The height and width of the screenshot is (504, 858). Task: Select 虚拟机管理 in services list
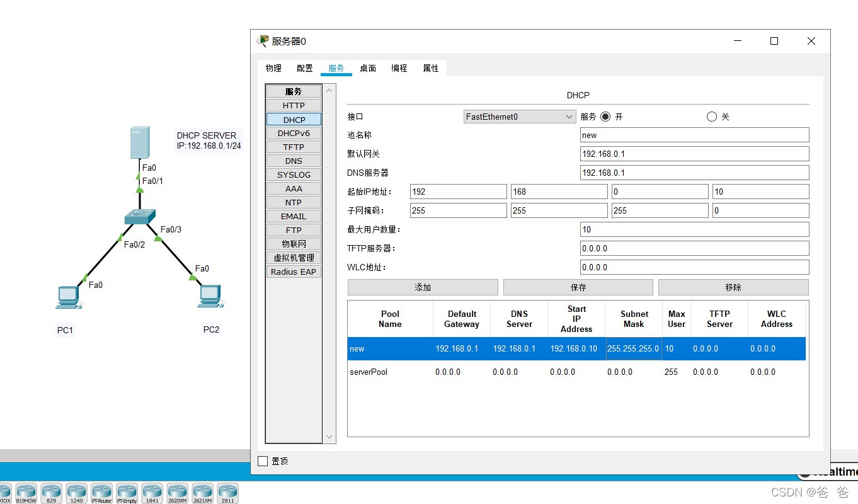click(294, 258)
